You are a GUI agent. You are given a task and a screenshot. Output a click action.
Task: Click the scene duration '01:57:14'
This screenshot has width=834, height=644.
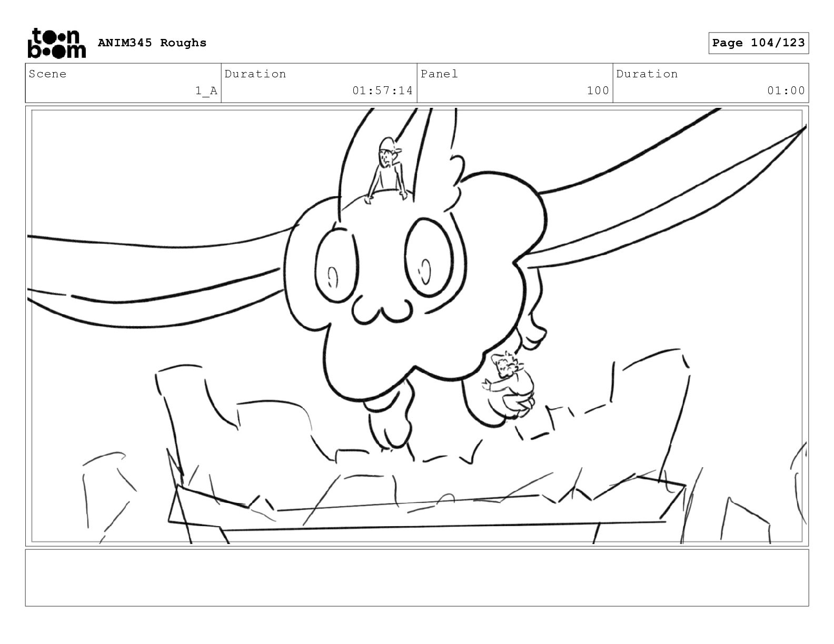[383, 90]
